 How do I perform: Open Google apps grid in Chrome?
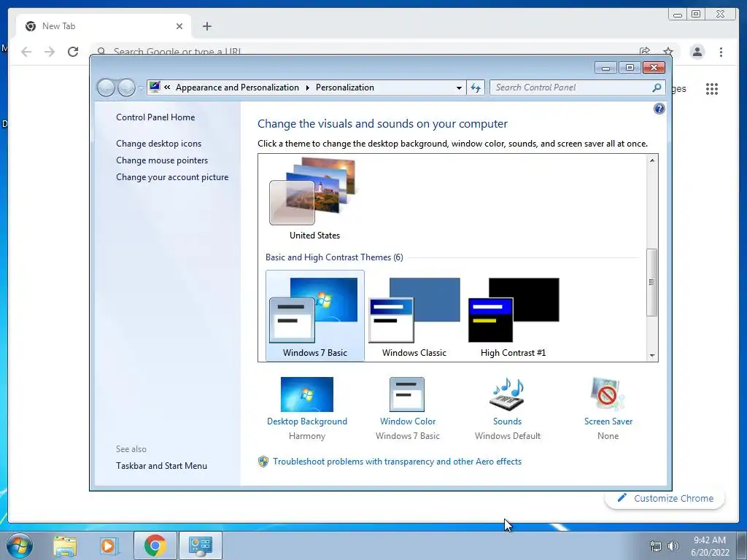pyautogui.click(x=712, y=88)
